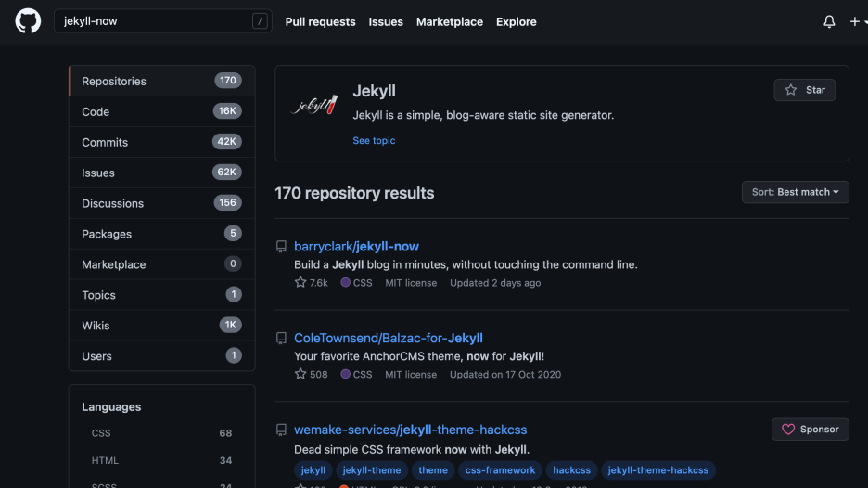
Task: Click repo icon beside ColeTownsend/Balzac-for-Jekyll
Action: [x=281, y=338]
